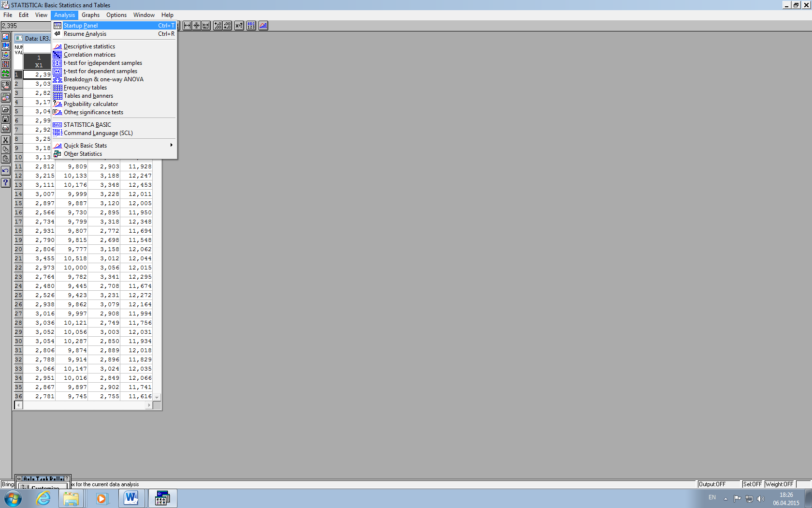Image resolution: width=812 pixels, height=508 pixels.
Task: Open Other significance tests
Action: [x=114, y=112]
